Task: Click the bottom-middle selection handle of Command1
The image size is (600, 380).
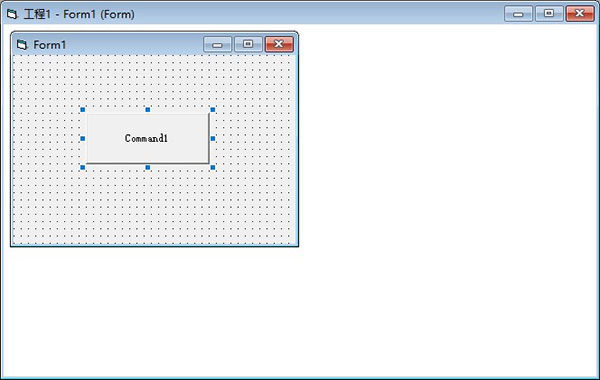Action: (x=148, y=167)
